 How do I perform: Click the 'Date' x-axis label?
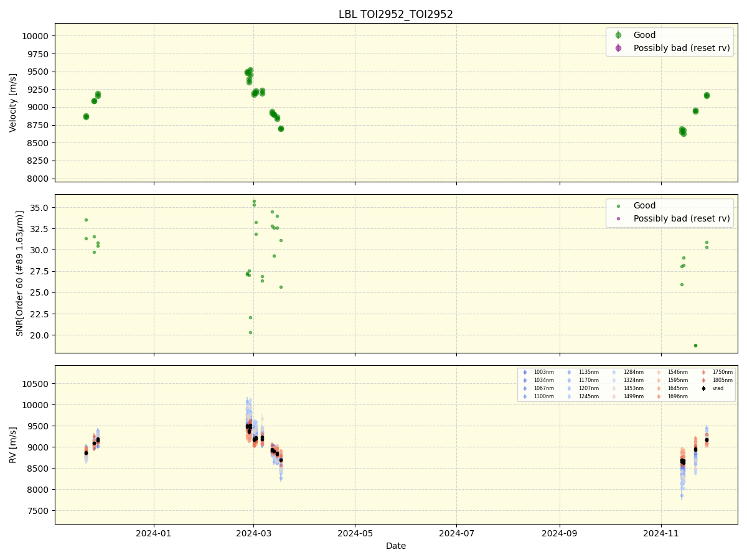(x=396, y=546)
